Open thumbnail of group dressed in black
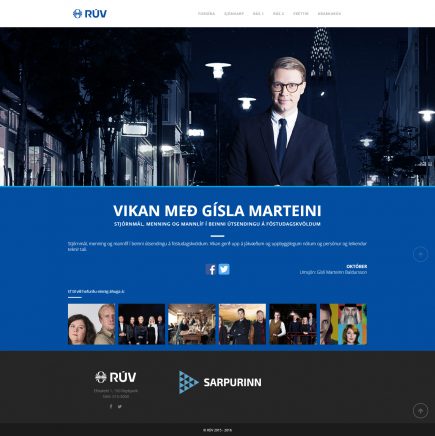This screenshot has height=436, width=435. pyautogui.click(x=142, y=324)
